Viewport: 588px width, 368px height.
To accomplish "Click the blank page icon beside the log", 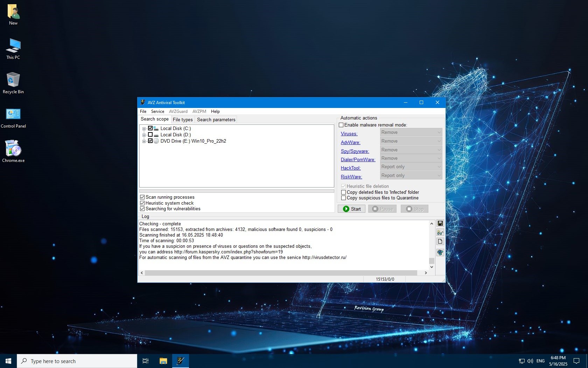I will (440, 241).
